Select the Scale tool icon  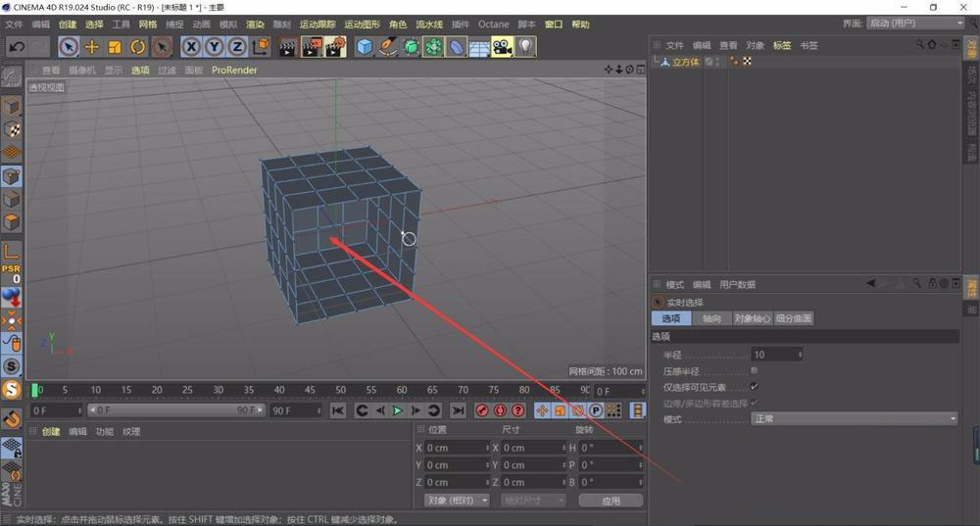115,47
